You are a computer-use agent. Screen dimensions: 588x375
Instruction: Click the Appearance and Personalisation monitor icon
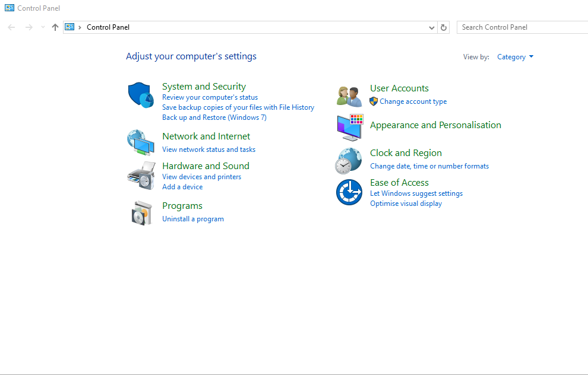click(x=350, y=128)
